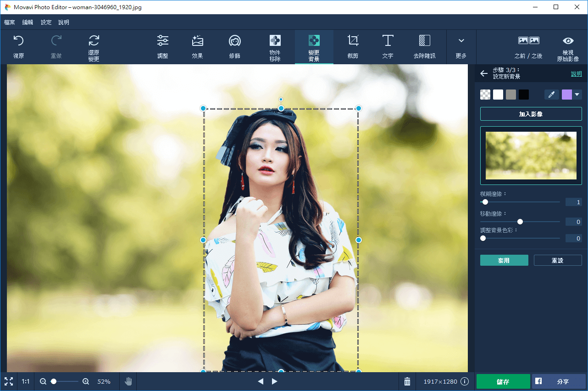Click the Add Image (加入影像) button
This screenshot has height=391, width=588.
(x=531, y=114)
